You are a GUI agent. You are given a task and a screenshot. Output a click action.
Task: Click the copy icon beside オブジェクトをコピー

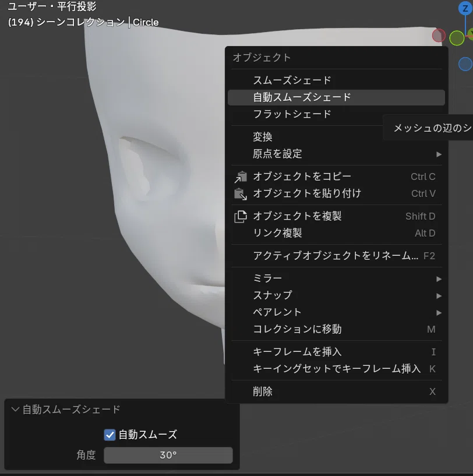coord(241,177)
